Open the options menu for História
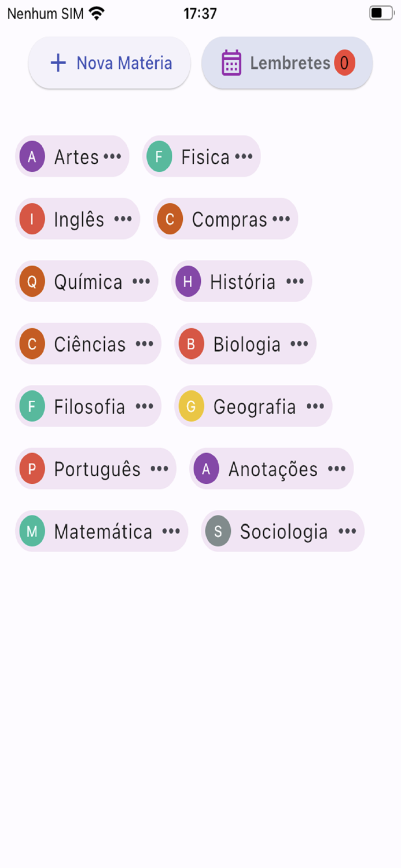401x868 pixels. (294, 281)
